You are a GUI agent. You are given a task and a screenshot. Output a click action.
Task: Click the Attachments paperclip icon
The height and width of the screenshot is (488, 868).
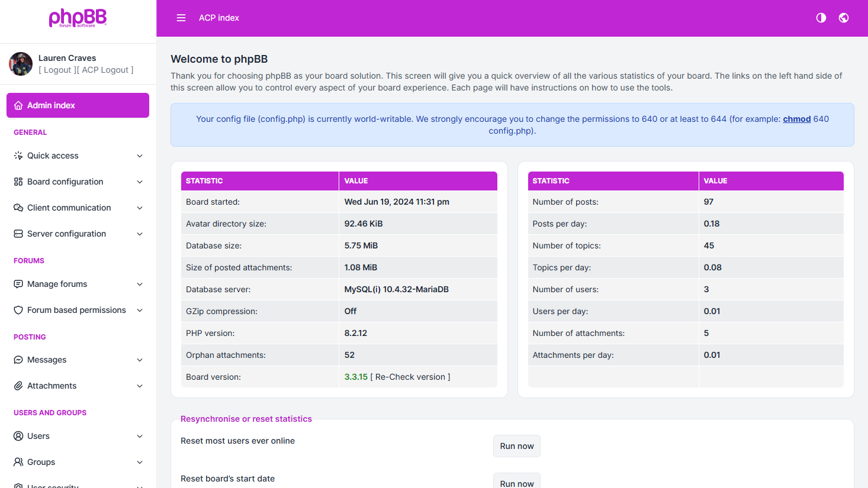[18, 386]
